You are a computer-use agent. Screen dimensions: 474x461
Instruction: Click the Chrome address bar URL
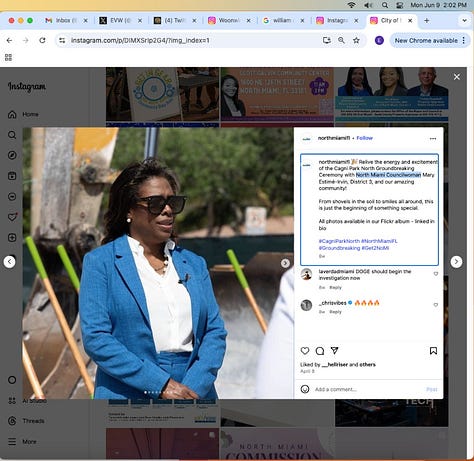[140, 40]
